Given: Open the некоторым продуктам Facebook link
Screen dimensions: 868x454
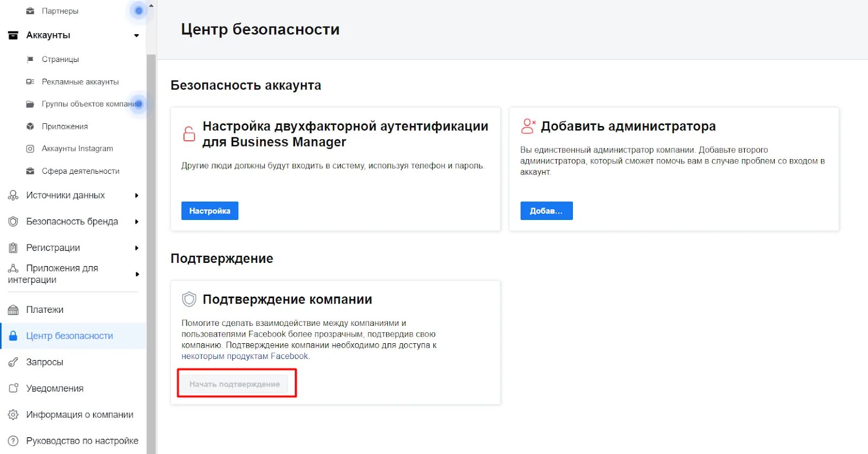Looking at the screenshot, I should [245, 356].
